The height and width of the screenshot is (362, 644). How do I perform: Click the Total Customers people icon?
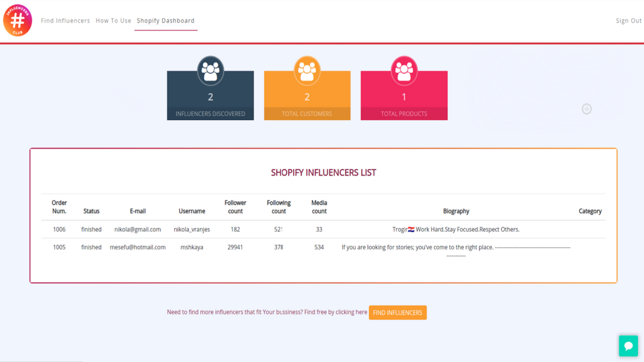click(x=307, y=70)
